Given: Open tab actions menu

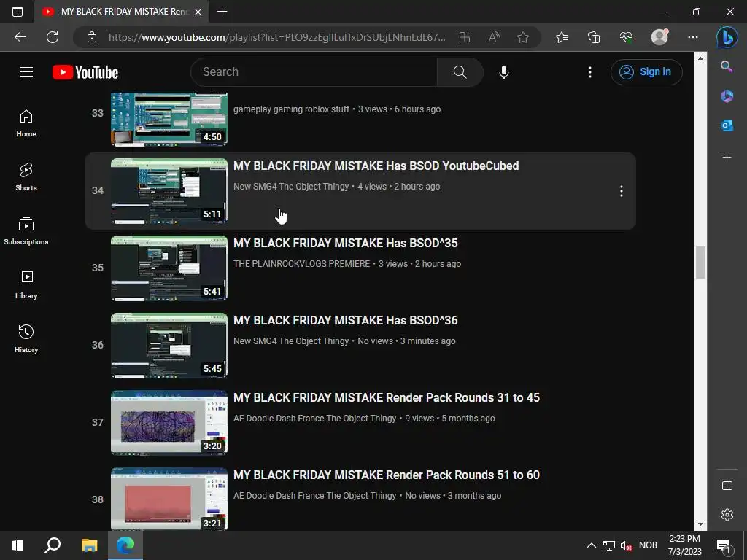Looking at the screenshot, I should [x=18, y=12].
